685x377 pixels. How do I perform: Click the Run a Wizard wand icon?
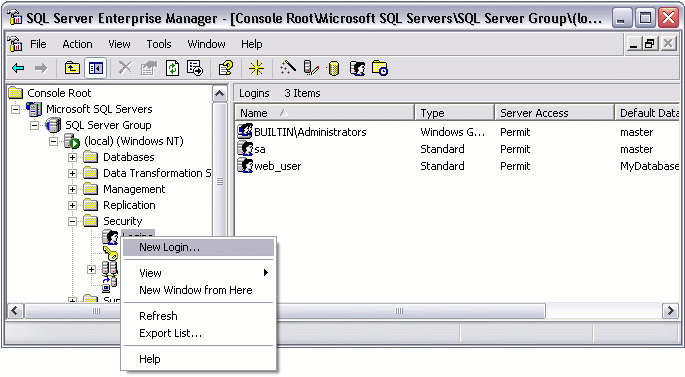(x=288, y=68)
